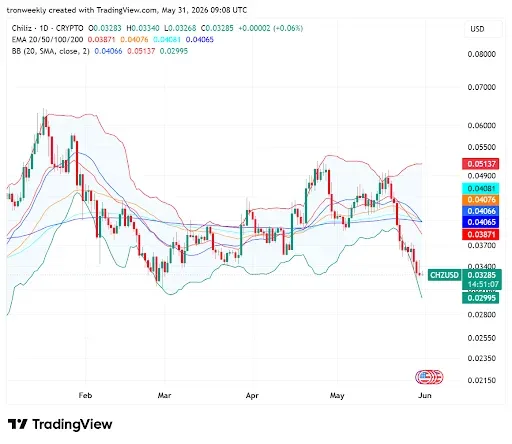The width and height of the screenshot is (512, 444).
Task: Click the 0.08000 price scale tick
Action: point(482,54)
